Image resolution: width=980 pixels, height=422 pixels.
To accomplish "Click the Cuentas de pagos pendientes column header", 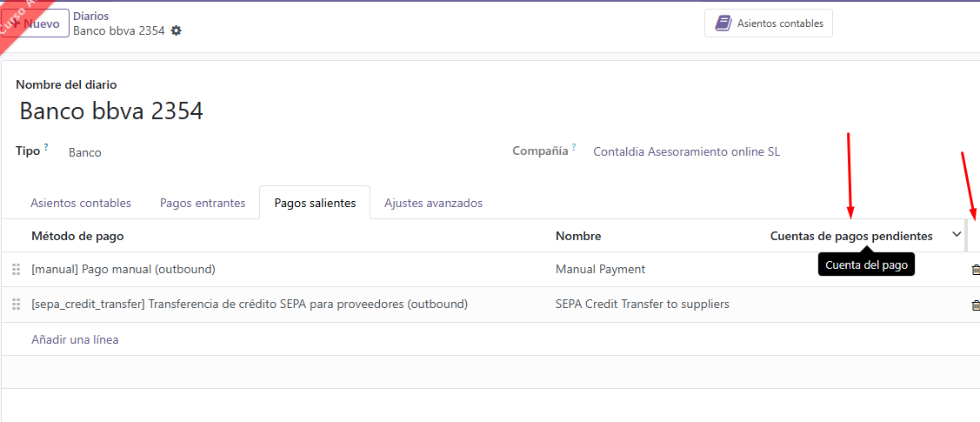I will point(850,236).
